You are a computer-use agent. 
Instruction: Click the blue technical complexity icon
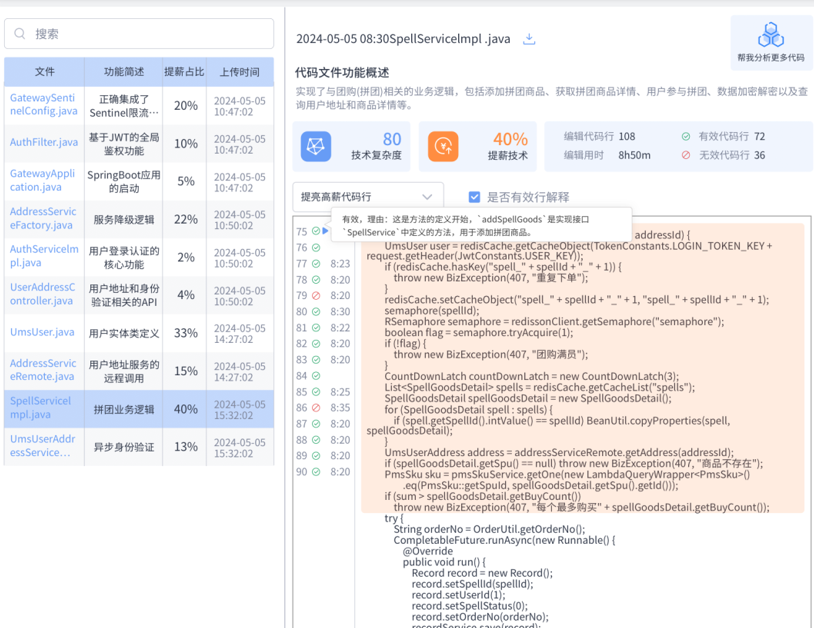click(316, 146)
